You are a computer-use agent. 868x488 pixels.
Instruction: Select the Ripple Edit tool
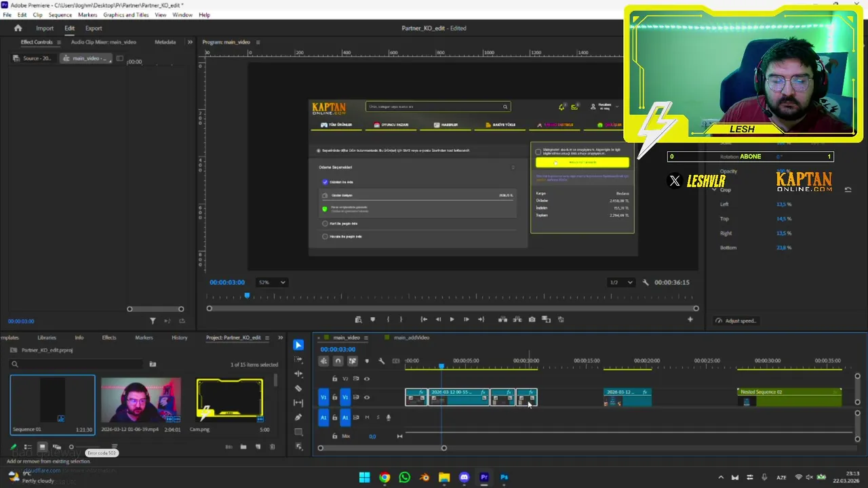pyautogui.click(x=298, y=373)
